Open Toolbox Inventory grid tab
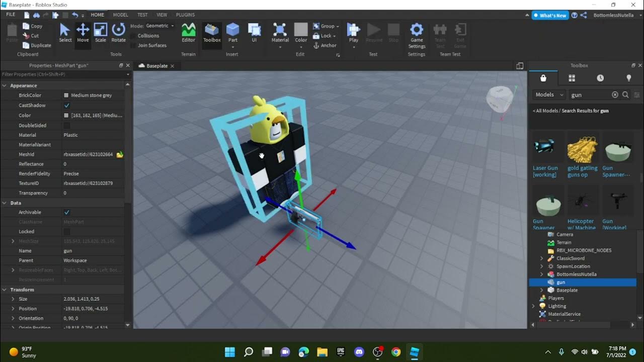The image size is (644, 362). coord(572,78)
